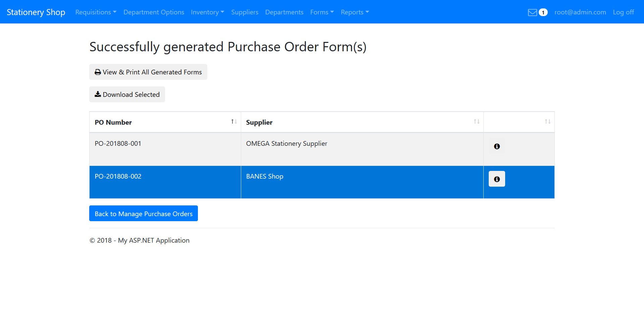Navigate to the Suppliers page
Viewport: 644px width, 314px height.
click(x=245, y=12)
